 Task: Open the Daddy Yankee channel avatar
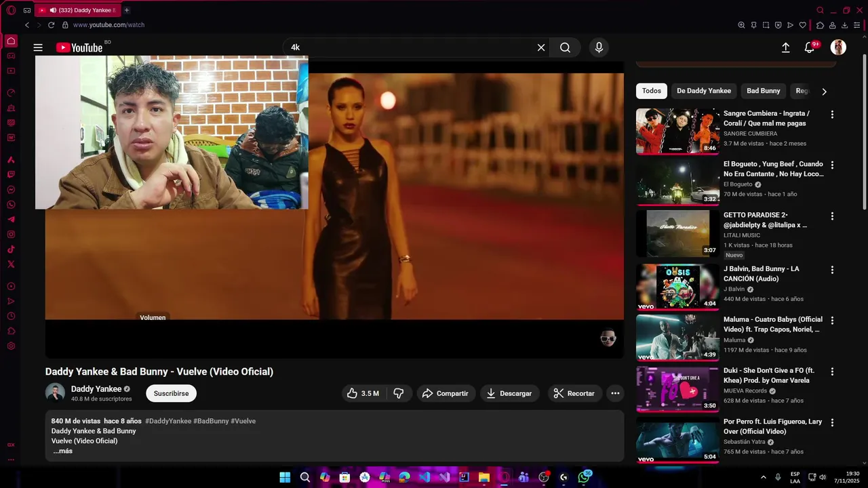point(55,392)
